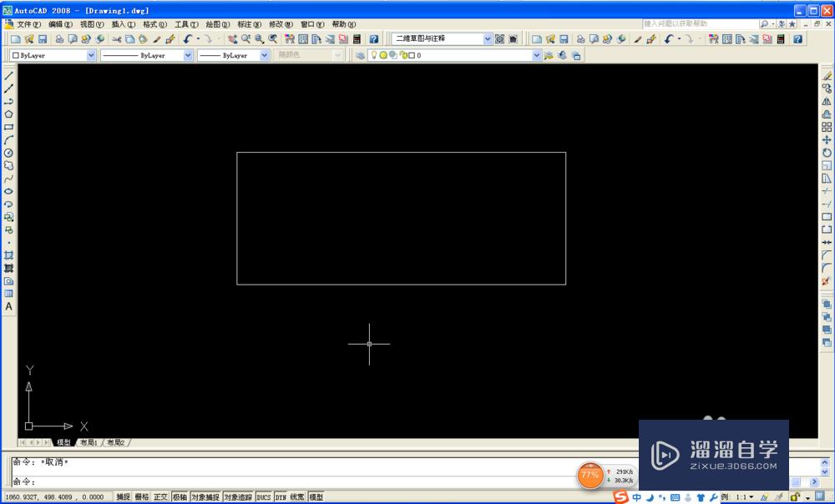Click the Zoom Window icon
The image size is (835, 504).
(260, 39)
